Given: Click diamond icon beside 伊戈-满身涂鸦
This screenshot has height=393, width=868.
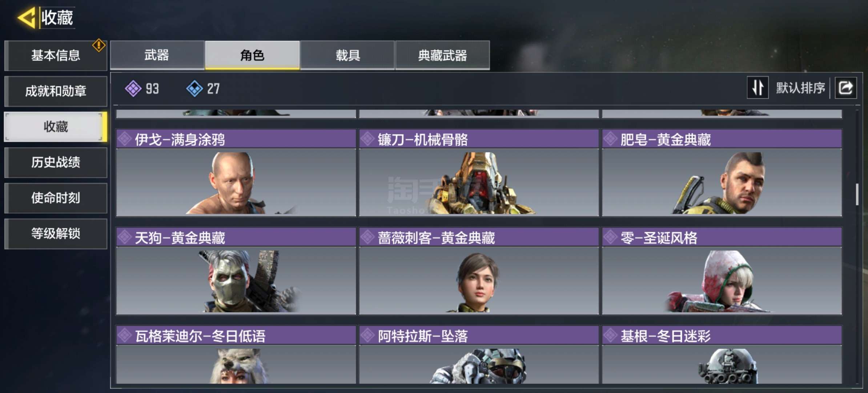Looking at the screenshot, I should (125, 139).
